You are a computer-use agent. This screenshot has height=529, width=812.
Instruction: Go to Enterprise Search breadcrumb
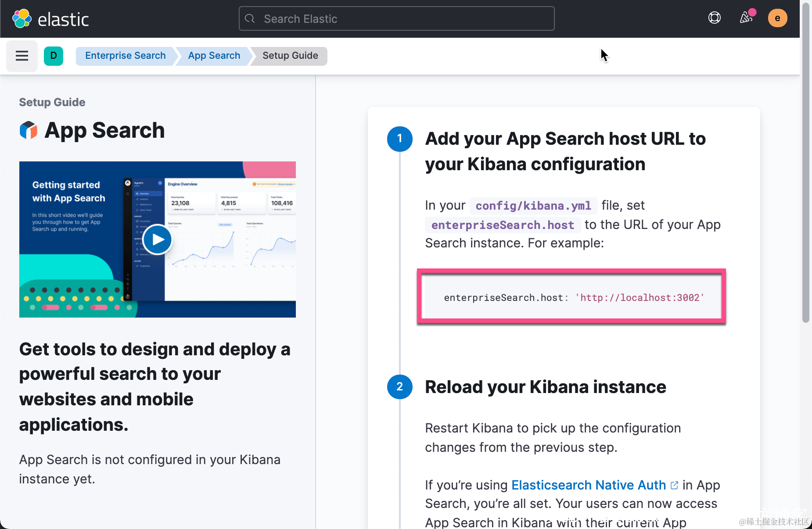[125, 56]
